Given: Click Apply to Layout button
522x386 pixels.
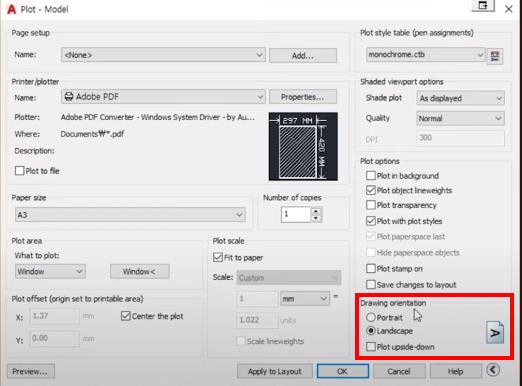Looking at the screenshot, I should (x=275, y=371).
